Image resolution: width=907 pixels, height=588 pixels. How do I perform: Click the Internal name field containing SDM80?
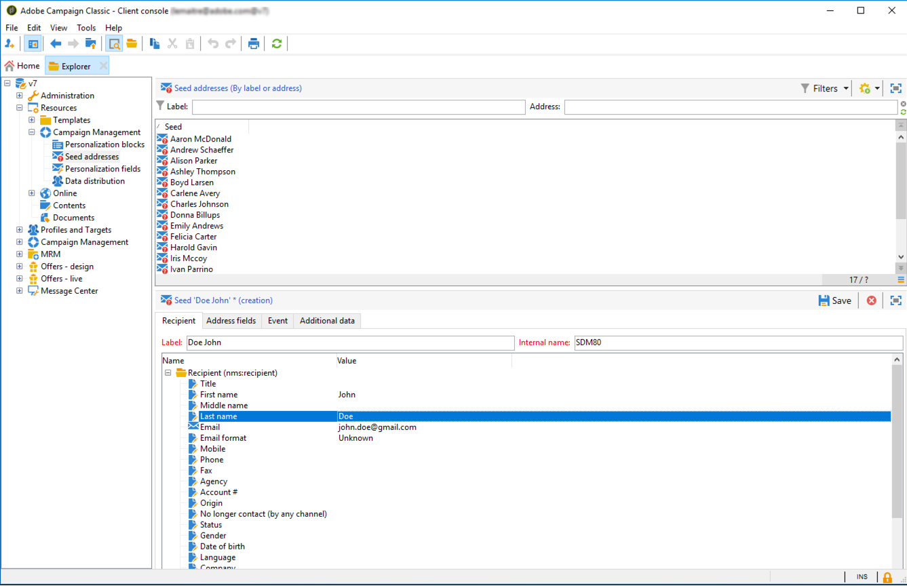(739, 342)
